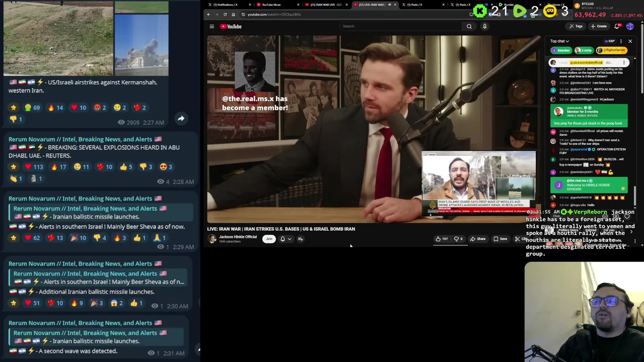Click the live chat scrollbar

[635, 196]
